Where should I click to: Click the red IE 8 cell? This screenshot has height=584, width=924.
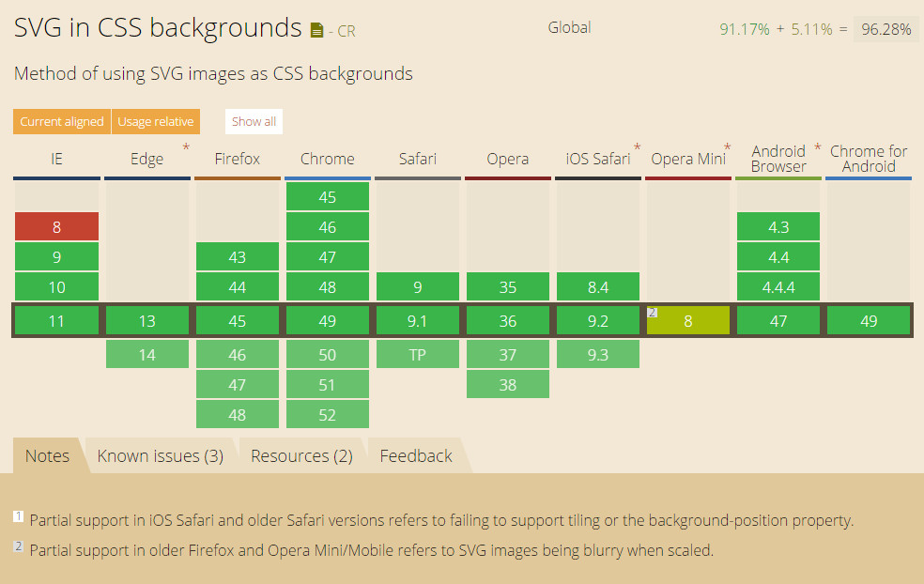click(56, 227)
